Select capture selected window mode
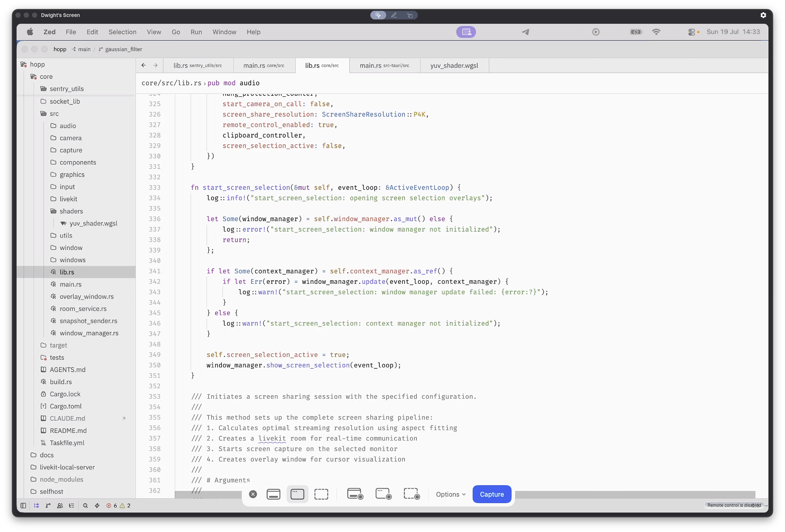Screen dimensions: 785x532 (x=297, y=494)
